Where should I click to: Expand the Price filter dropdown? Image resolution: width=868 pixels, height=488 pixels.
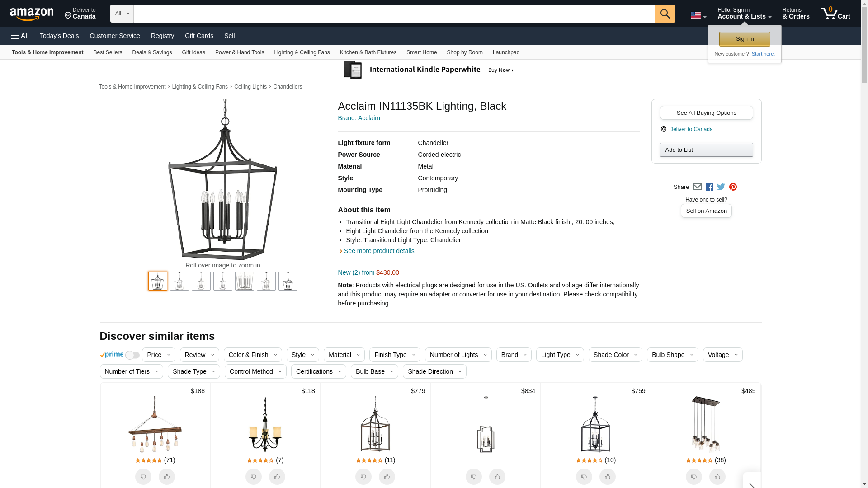tap(159, 355)
